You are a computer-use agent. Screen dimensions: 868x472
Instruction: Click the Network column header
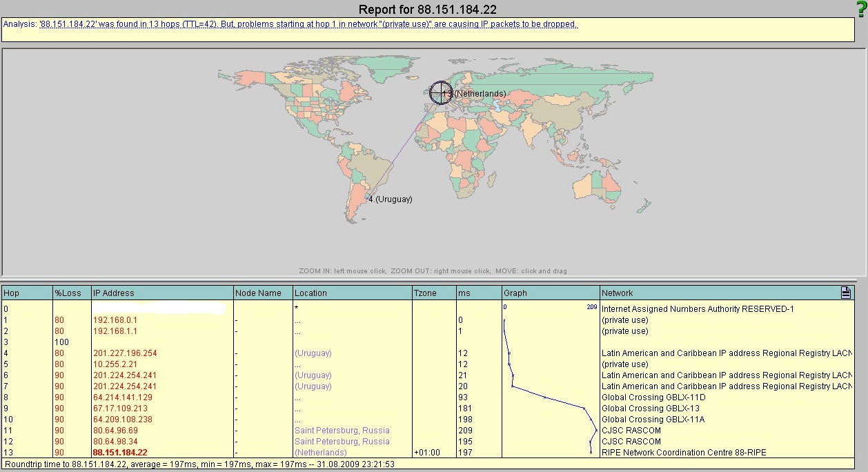[x=617, y=293]
